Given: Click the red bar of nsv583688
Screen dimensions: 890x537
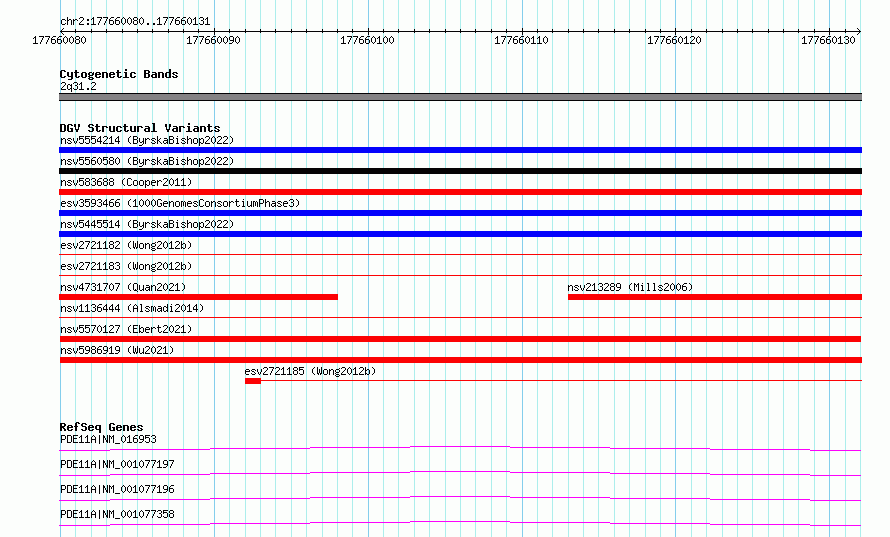Looking at the screenshot, I should pos(460,192).
